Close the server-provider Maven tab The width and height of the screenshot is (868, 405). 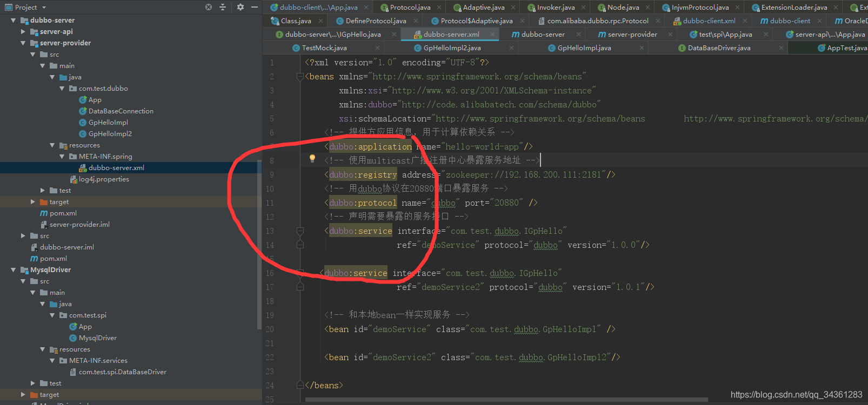(671, 35)
